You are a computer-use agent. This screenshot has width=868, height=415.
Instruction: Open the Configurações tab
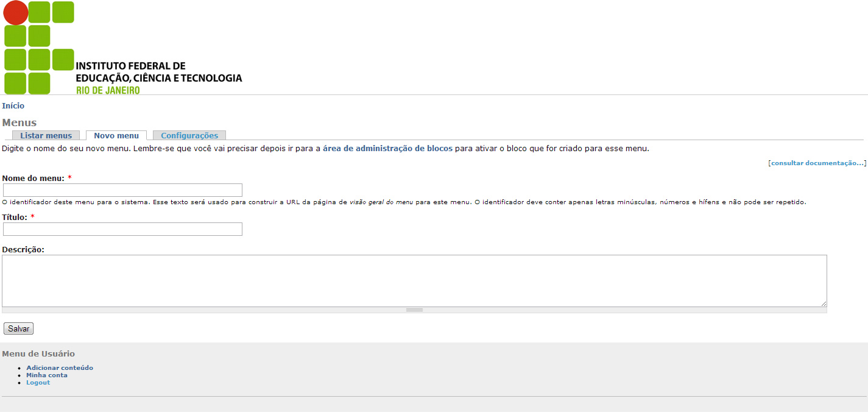pos(189,136)
